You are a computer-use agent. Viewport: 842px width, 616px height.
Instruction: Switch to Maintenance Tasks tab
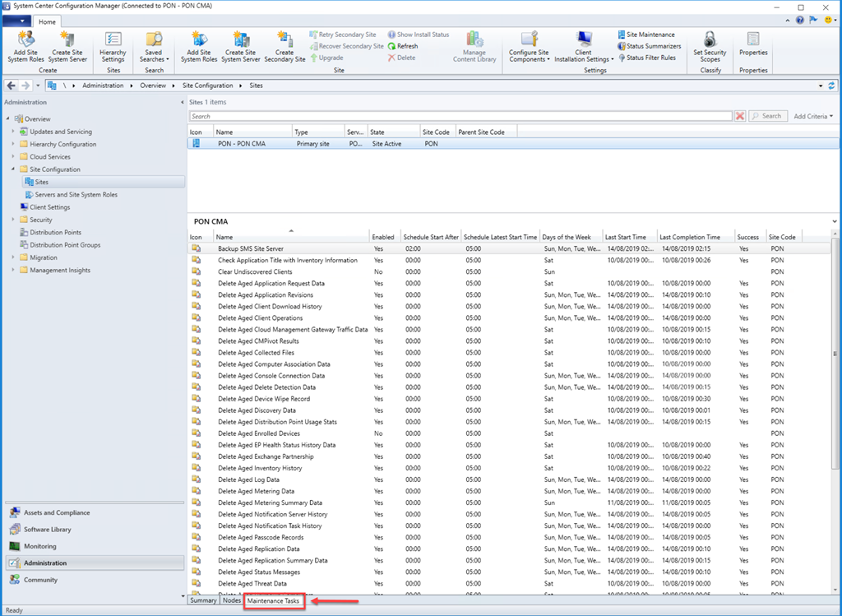(274, 601)
